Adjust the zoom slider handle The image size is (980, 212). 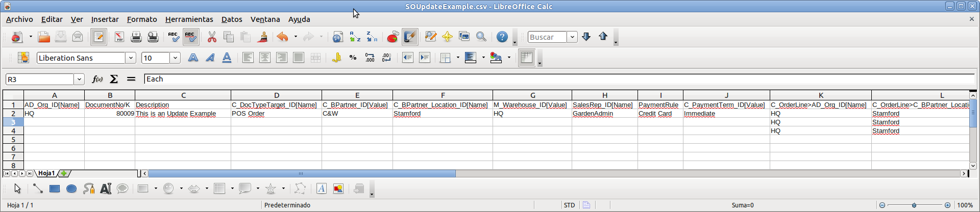tap(914, 205)
